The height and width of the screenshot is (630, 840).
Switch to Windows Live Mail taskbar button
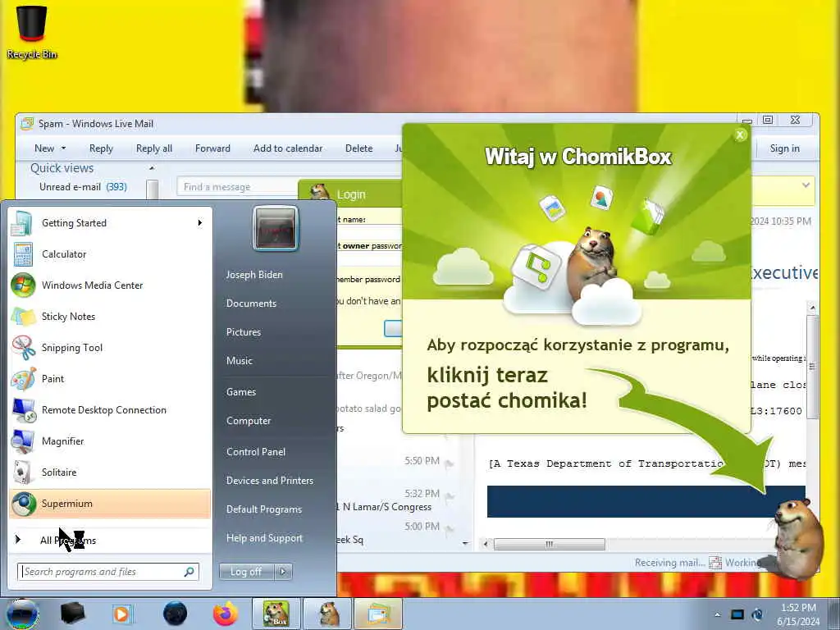(377, 614)
